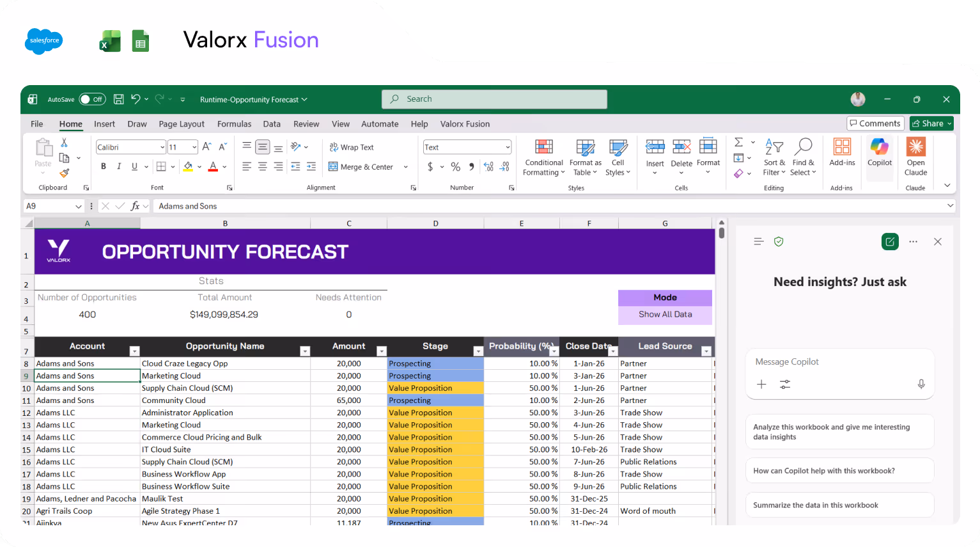Toggle AutoSave on
The height and width of the screenshot is (547, 980).
pos(92,99)
